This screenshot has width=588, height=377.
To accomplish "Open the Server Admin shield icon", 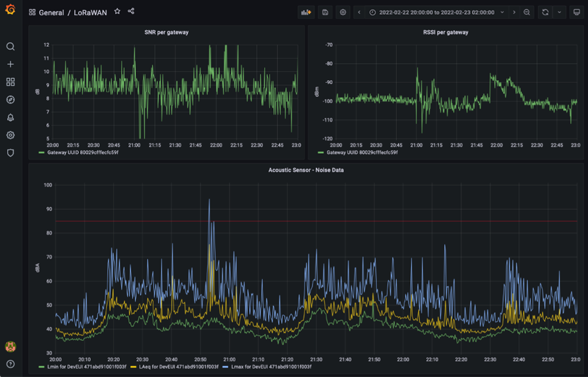I will pyautogui.click(x=10, y=153).
